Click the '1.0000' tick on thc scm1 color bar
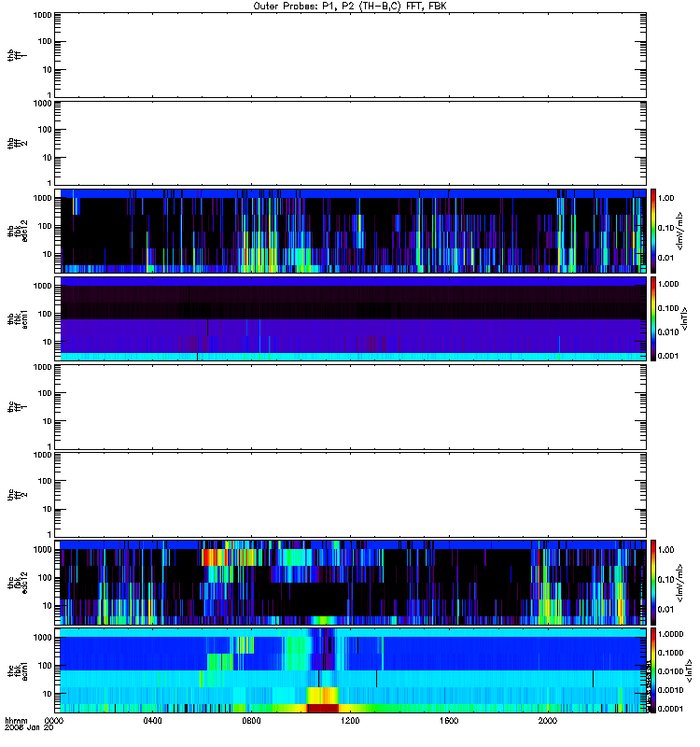Image resolution: width=700 pixels, height=747 pixels. click(670, 634)
